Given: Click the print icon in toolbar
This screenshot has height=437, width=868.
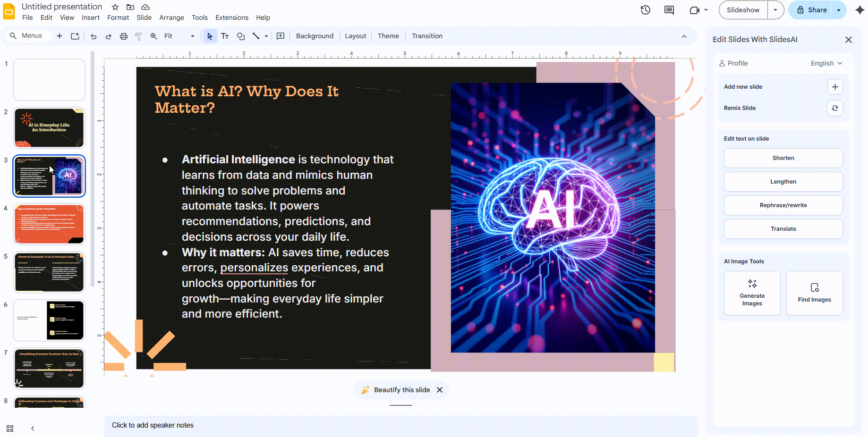Looking at the screenshot, I should point(124,36).
